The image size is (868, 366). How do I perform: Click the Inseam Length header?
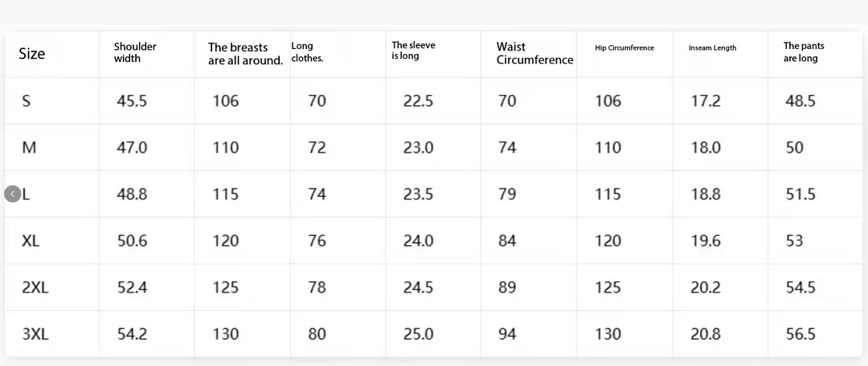pos(712,48)
